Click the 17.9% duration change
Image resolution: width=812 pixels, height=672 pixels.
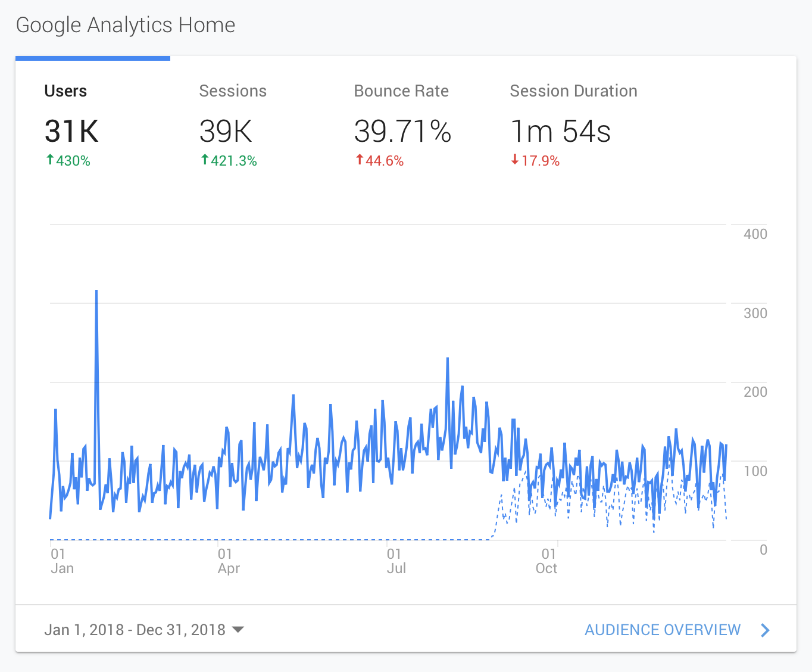coord(536,161)
